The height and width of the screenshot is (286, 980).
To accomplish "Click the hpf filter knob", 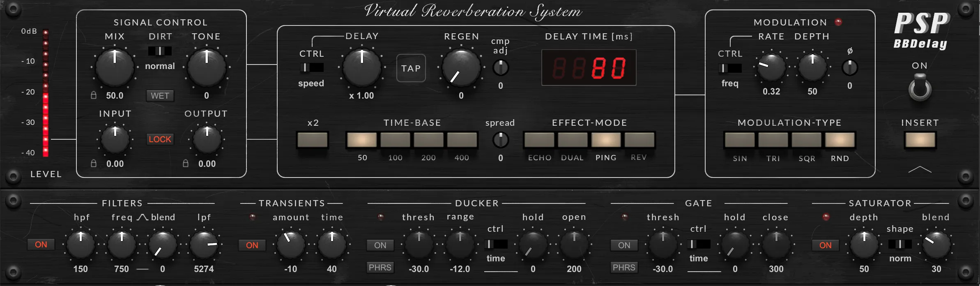I will point(81,244).
